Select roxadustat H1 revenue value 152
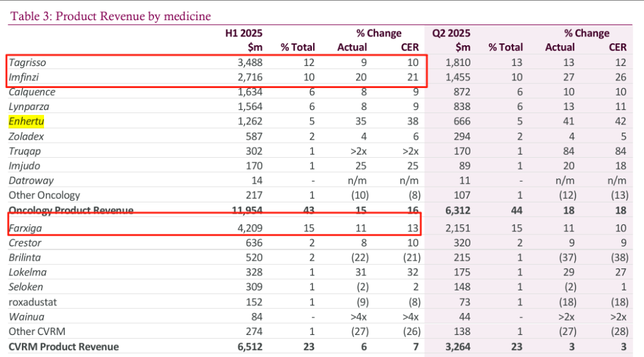This screenshot has width=644, height=357. 254,302
